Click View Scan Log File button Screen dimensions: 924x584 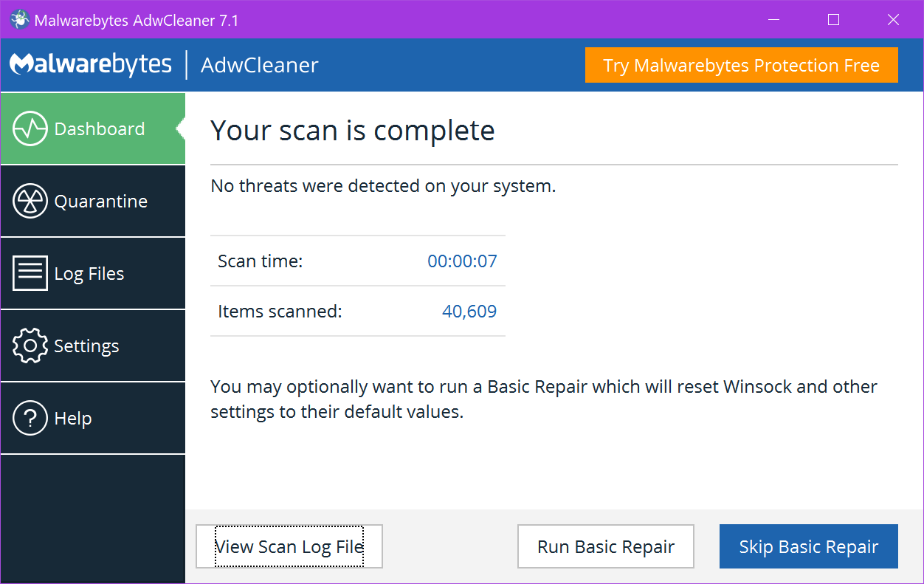pos(289,547)
